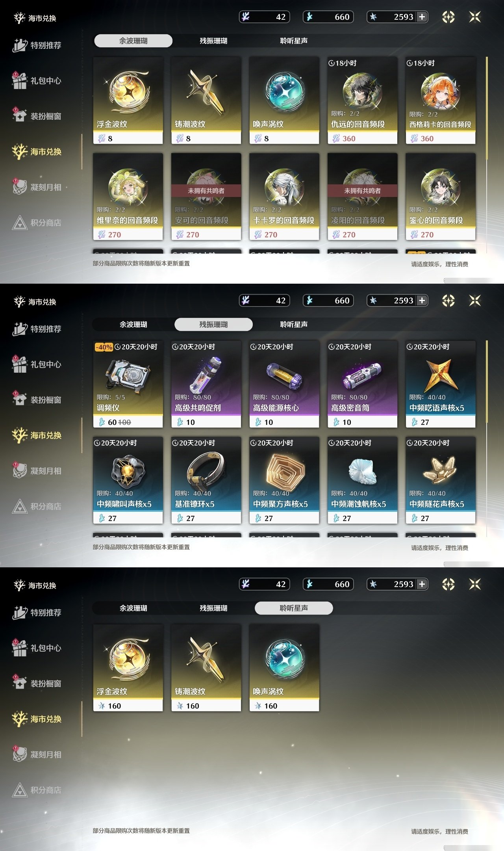Click the locked 安可的回音频段 card

coord(206,197)
